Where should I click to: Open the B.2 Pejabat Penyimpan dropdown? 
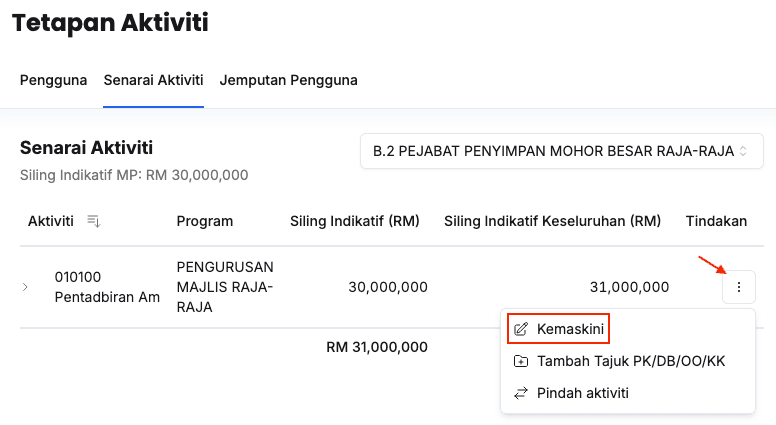click(x=561, y=152)
